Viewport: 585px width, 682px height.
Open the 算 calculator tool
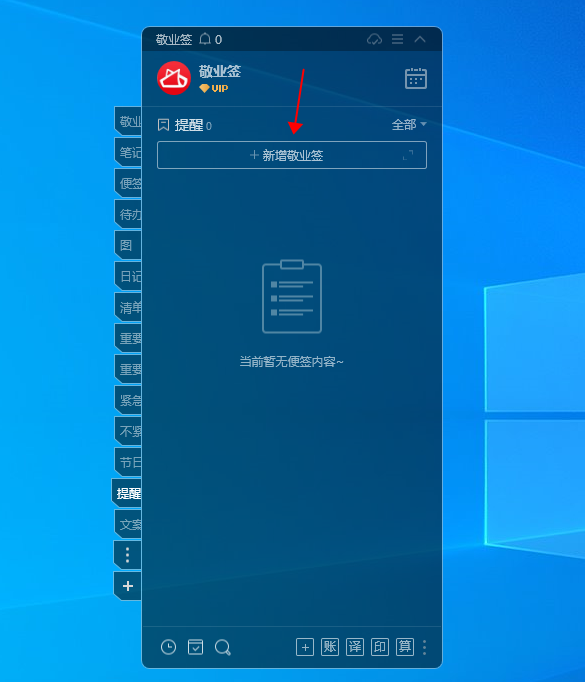click(405, 647)
